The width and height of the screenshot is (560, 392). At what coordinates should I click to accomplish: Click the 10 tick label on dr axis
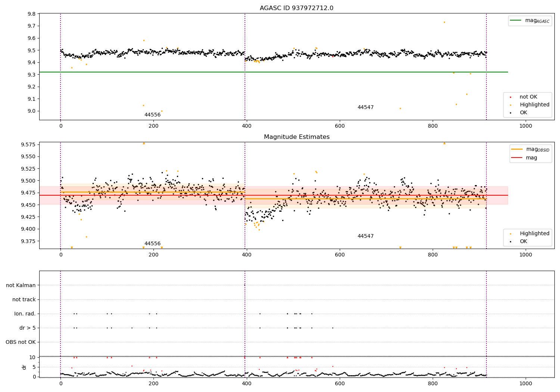point(32,358)
